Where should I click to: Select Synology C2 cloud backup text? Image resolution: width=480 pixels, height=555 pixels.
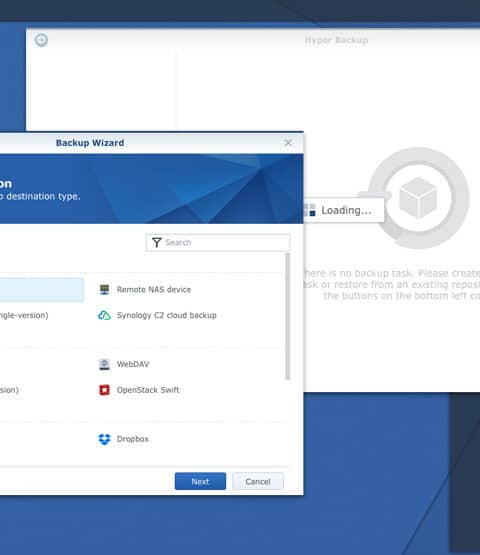click(x=167, y=315)
